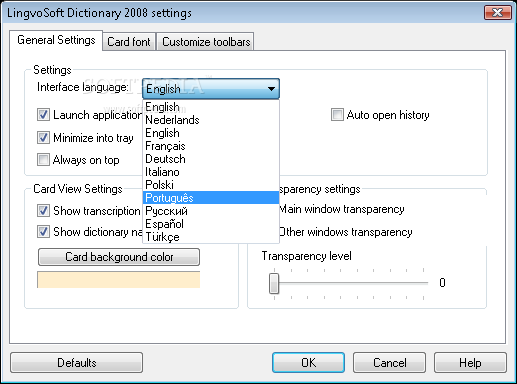Toggle Show dictionary name checkbox
This screenshot has width=517, height=384.
43,232
